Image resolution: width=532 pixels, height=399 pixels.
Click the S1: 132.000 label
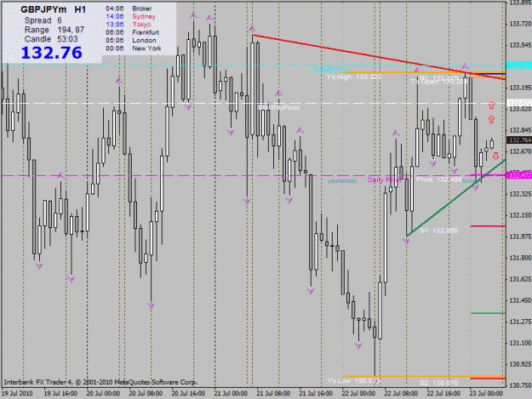tap(438, 231)
